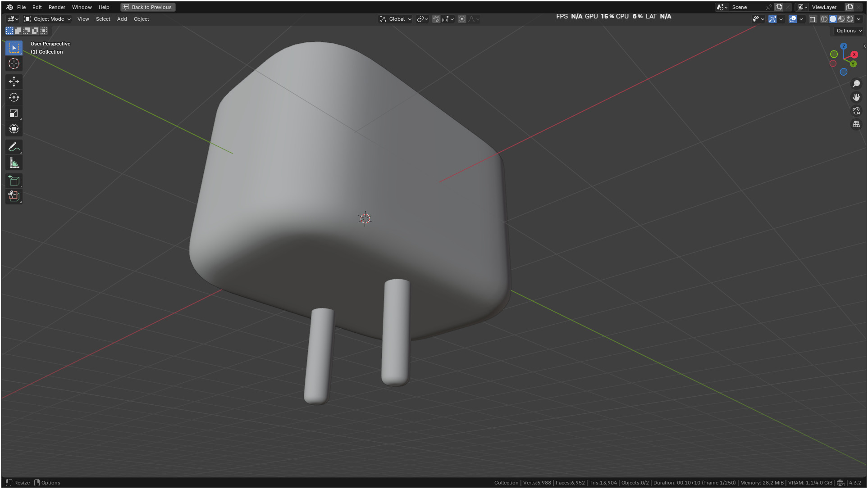The height and width of the screenshot is (489, 868).
Task: Toggle snapping magnet
Action: tap(436, 19)
